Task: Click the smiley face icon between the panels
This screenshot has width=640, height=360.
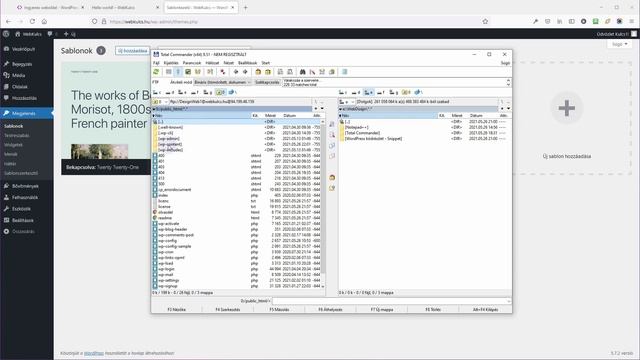Action: (332, 178)
